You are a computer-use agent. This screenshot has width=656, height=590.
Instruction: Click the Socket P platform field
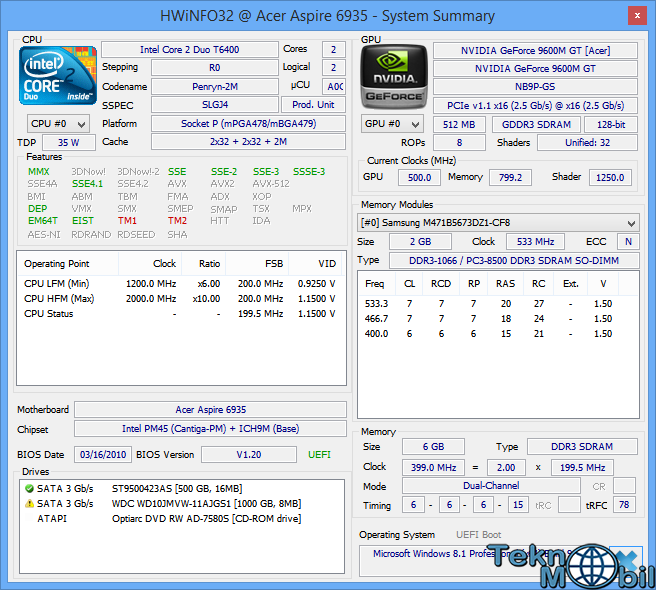point(249,123)
